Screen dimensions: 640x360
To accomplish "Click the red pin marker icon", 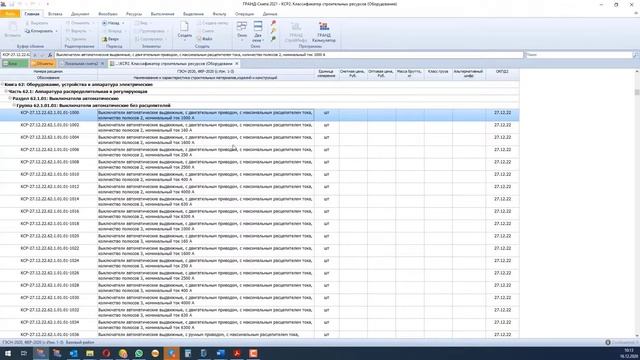I will coord(273,23).
